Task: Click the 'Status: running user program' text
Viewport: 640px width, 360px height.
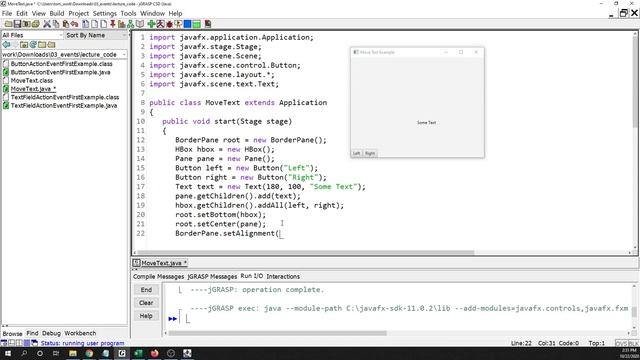Action: coord(82,343)
